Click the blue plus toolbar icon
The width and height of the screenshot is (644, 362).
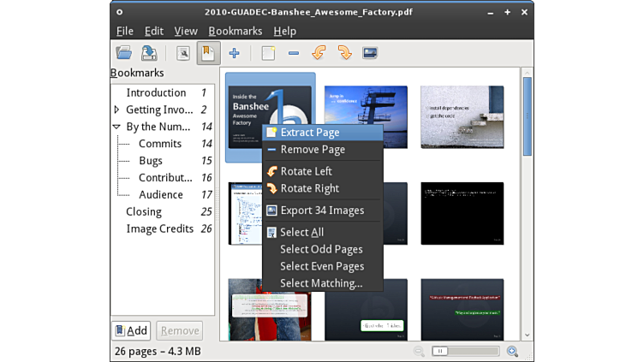coord(233,53)
